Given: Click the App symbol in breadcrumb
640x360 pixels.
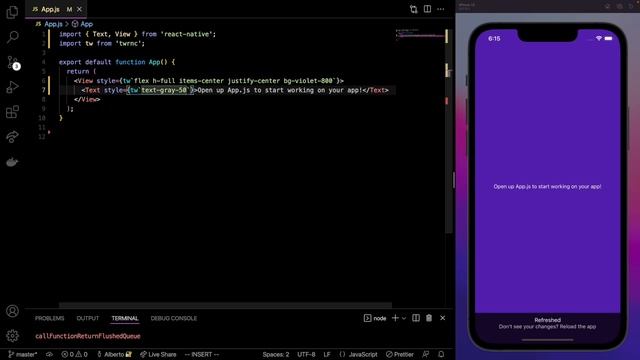Looking at the screenshot, I should [82, 24].
